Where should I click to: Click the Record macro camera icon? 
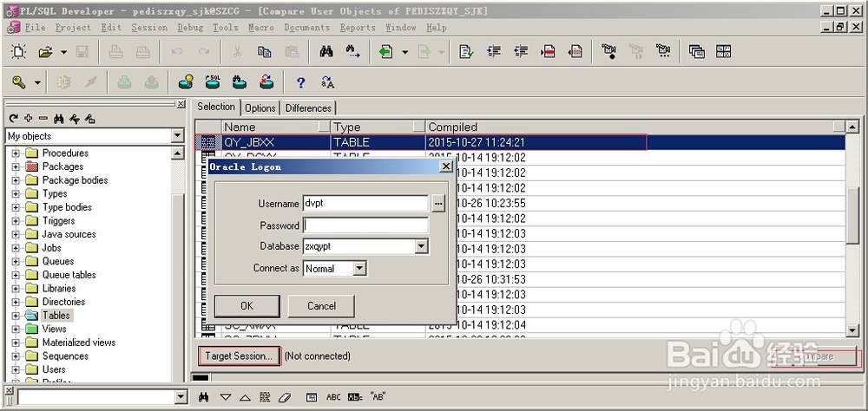[x=609, y=52]
